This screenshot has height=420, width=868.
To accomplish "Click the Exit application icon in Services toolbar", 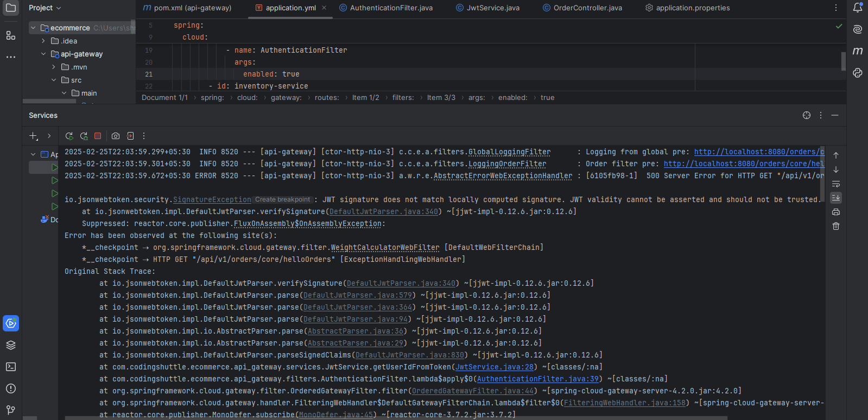I will point(130,136).
